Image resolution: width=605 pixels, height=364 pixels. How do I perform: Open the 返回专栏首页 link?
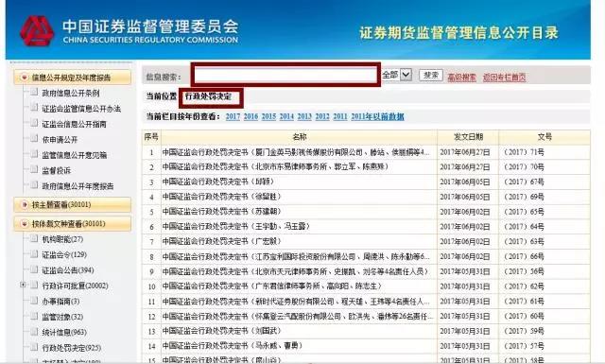(x=504, y=78)
